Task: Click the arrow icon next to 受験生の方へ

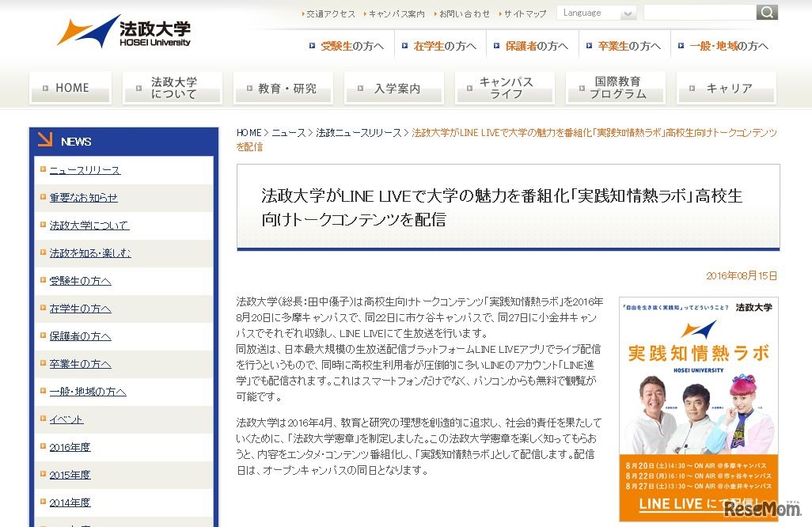Action: (312, 45)
